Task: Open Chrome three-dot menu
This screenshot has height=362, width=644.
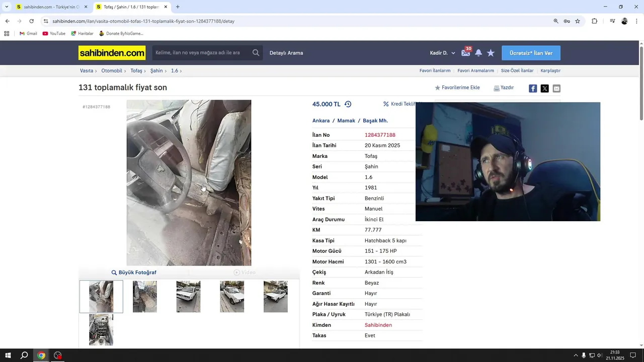Action: [x=637, y=21]
